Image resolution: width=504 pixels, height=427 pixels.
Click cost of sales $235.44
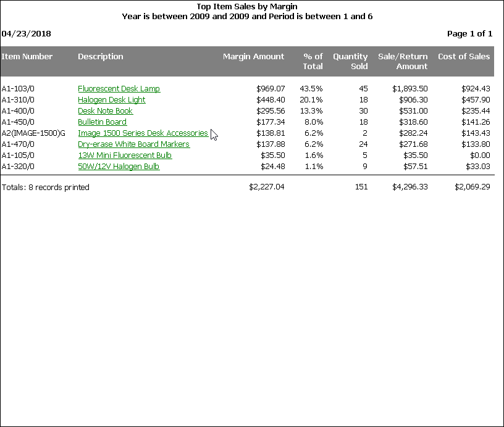tap(476, 111)
